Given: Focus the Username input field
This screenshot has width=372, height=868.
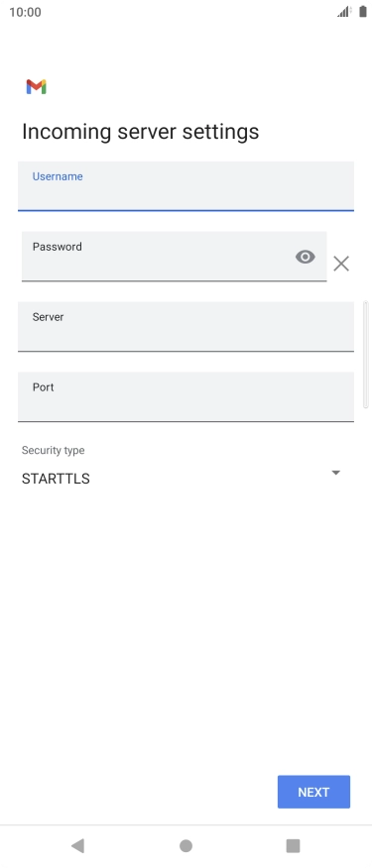Looking at the screenshot, I should coord(186,186).
